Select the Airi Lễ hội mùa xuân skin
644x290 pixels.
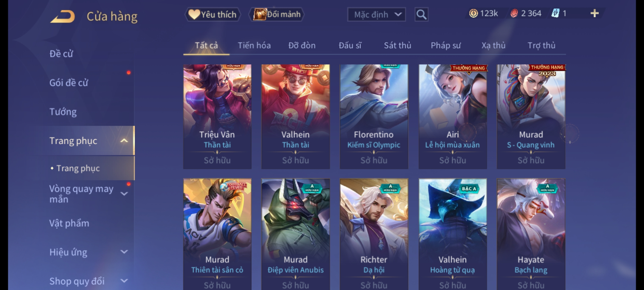tap(453, 117)
